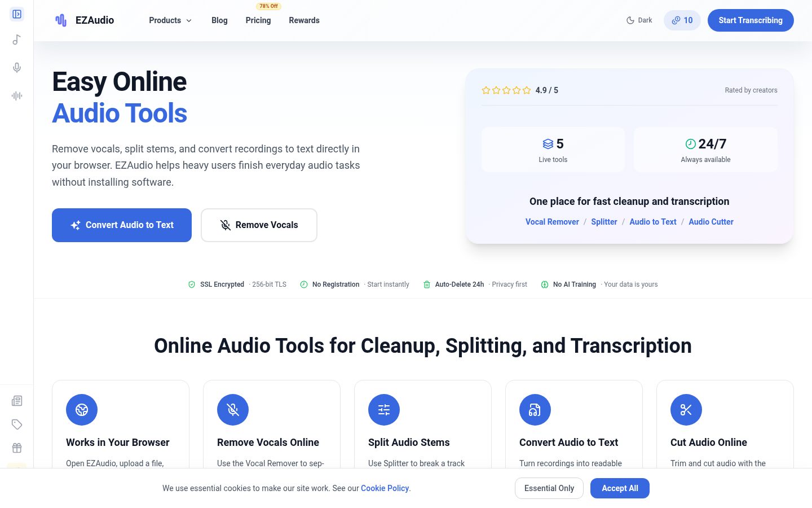This screenshot has height=508, width=812.
Task: Open the Pricing page
Action: pos(258,20)
